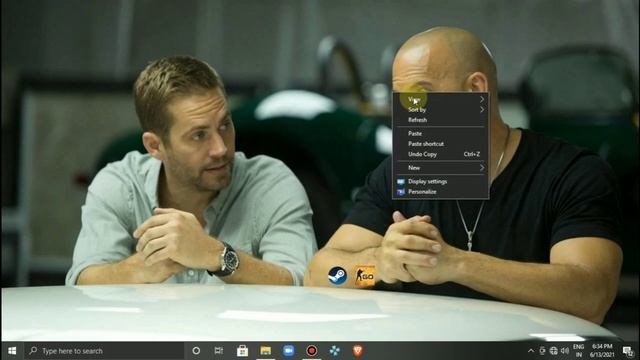Click the Display settings monitor icon
The image size is (640, 360).
tap(401, 181)
